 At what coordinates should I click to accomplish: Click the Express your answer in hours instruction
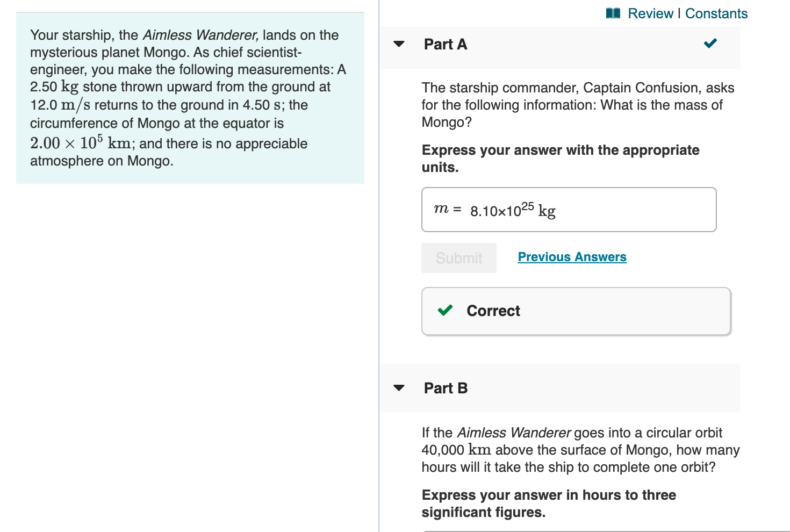coord(548,504)
